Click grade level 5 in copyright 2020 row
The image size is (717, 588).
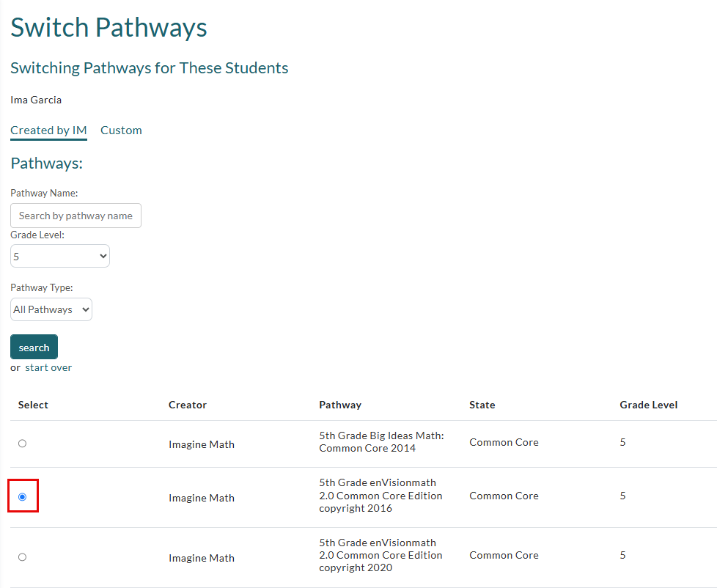click(622, 555)
